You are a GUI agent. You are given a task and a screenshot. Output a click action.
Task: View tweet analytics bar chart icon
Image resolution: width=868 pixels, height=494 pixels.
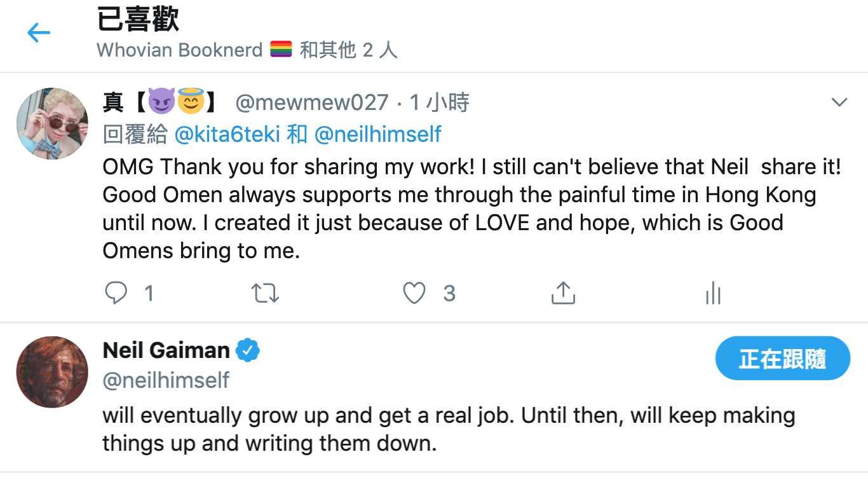(713, 293)
